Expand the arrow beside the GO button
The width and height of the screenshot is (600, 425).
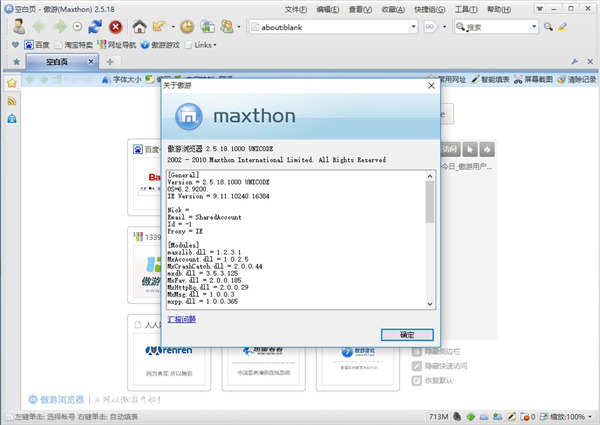444,27
